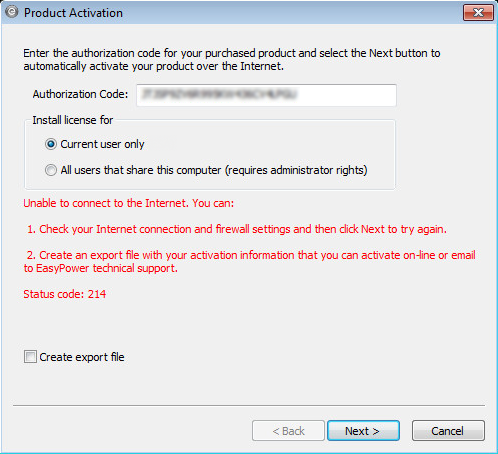Focus the Authorization Code input field
This screenshot has width=498, height=454.
coord(266,95)
